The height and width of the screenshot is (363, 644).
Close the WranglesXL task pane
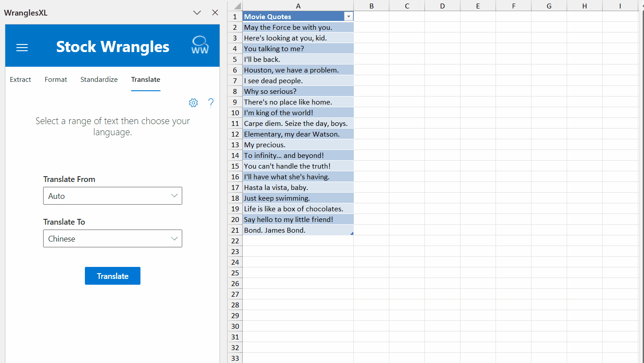215,12
